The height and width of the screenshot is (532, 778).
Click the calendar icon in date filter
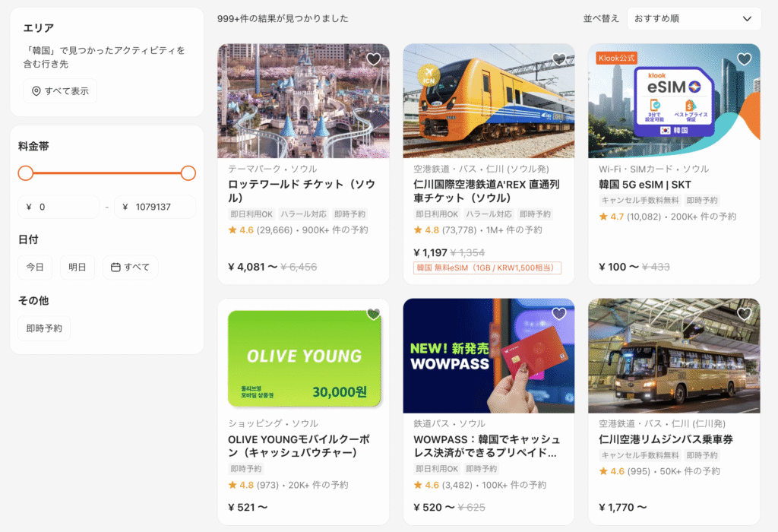pos(115,267)
